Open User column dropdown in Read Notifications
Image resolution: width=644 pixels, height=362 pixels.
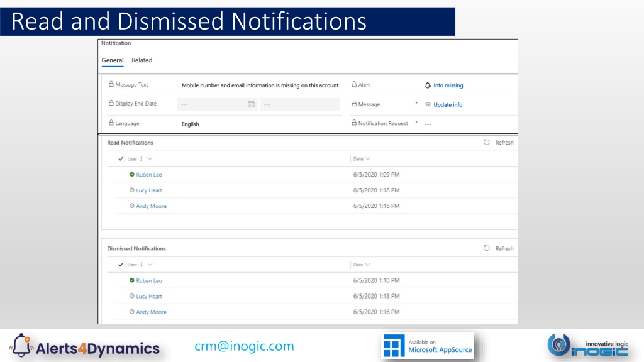tap(150, 159)
